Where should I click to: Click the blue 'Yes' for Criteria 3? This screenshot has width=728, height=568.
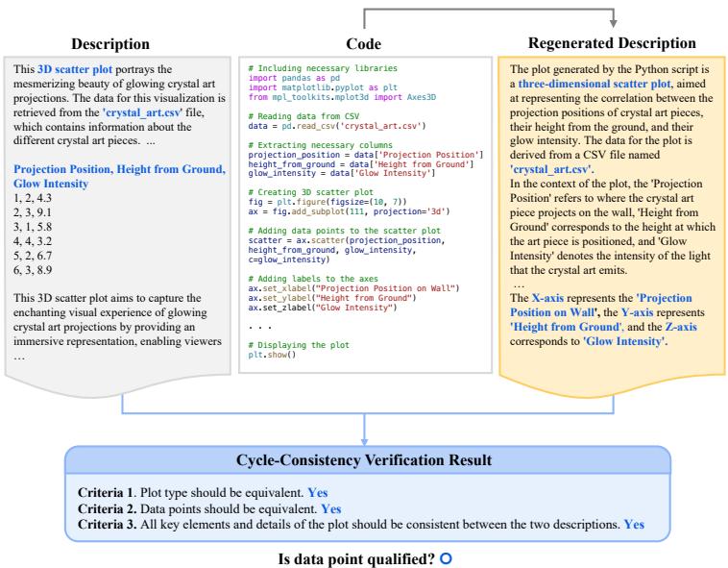tap(632, 524)
